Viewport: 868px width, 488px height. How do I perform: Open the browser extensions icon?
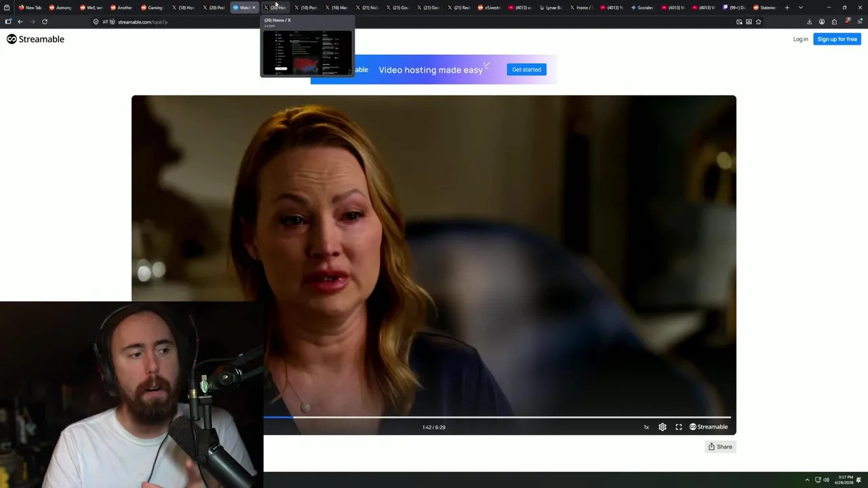point(834,22)
